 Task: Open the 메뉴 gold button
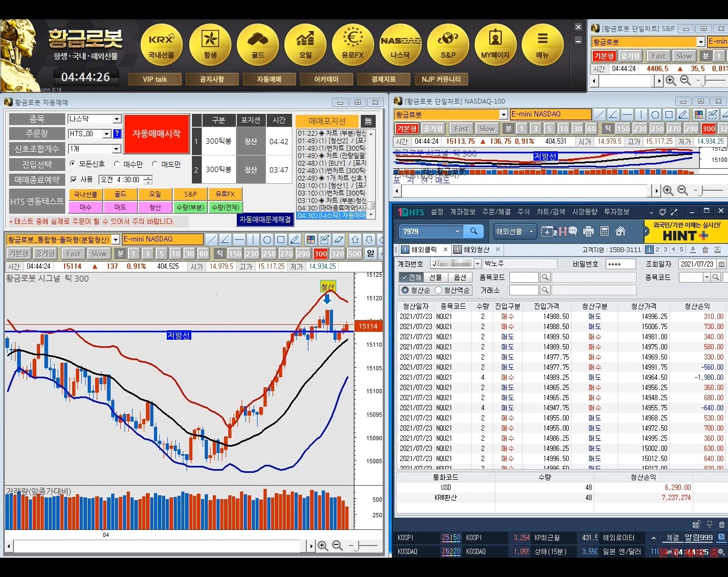pos(543,45)
